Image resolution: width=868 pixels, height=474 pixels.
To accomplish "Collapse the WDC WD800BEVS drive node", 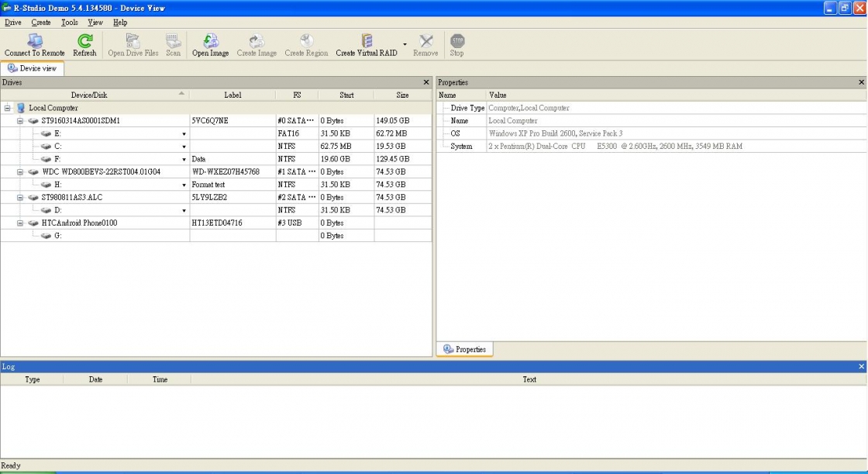I will click(20, 172).
